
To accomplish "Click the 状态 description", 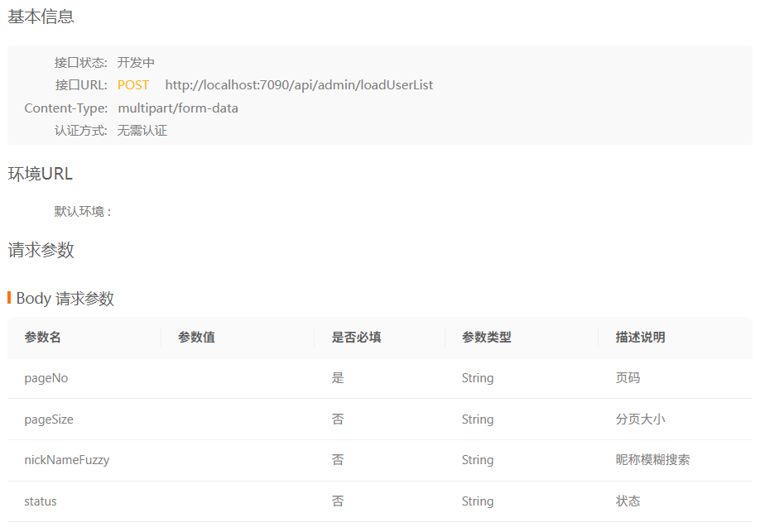I will 628,501.
